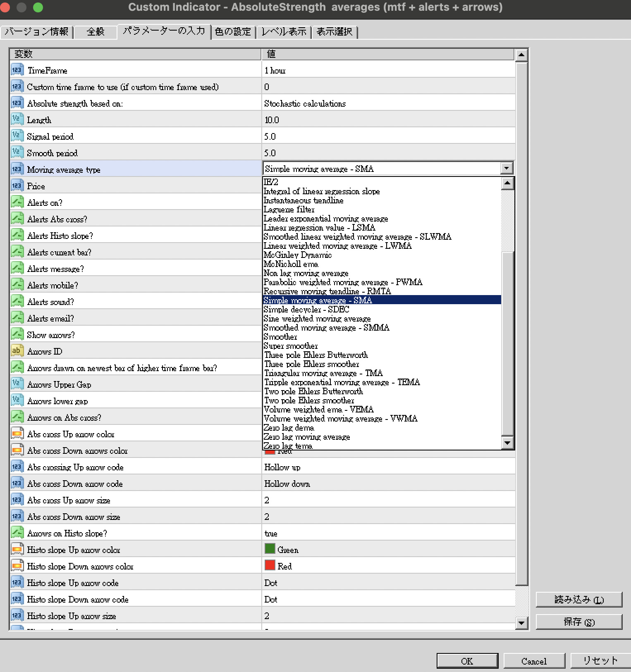Click the Show arrows? boolean icon
Viewport: 631px width, 672px height.
point(17,334)
